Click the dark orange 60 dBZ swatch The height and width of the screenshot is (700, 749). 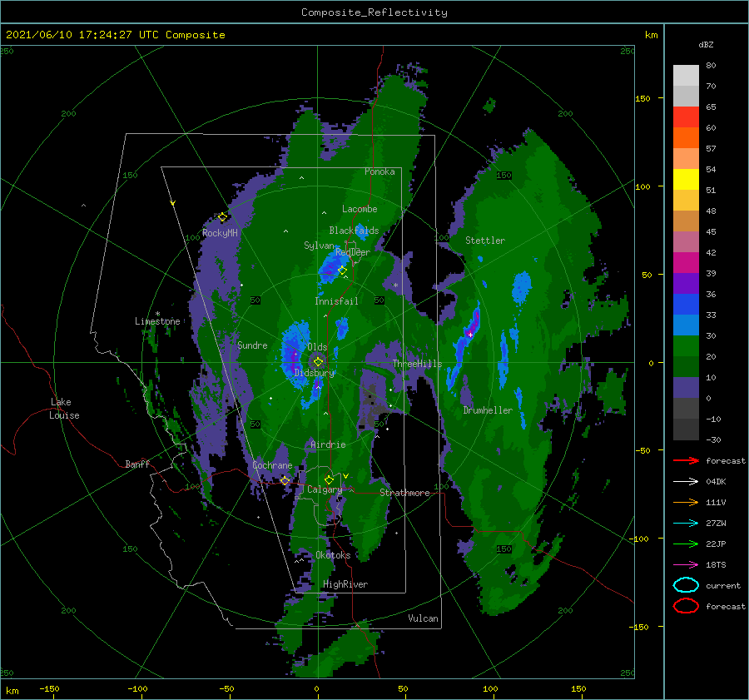coord(686,137)
